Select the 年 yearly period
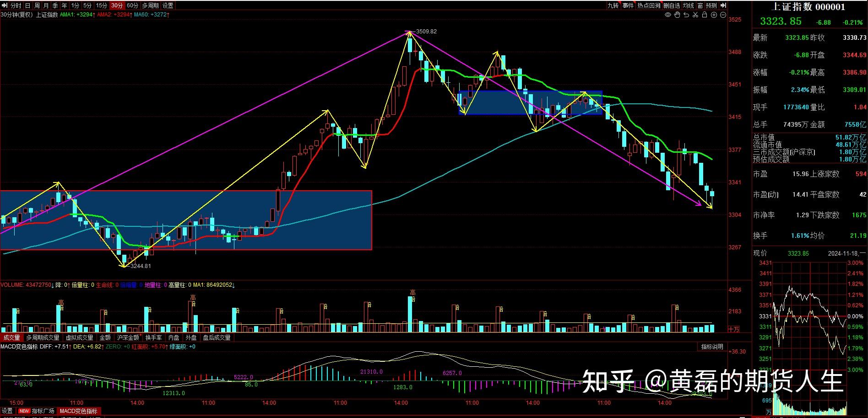 tap(65, 5)
